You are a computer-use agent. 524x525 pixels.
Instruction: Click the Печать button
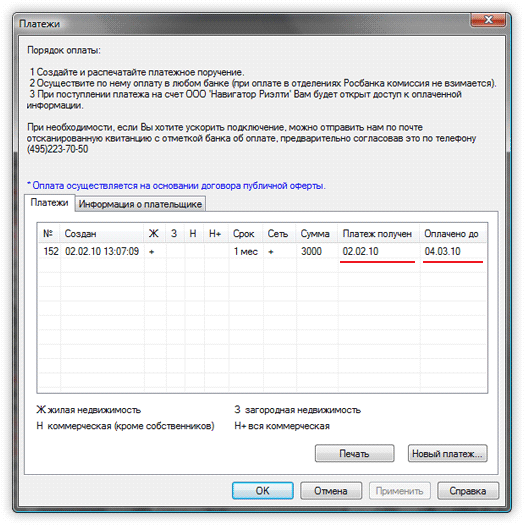coord(354,453)
